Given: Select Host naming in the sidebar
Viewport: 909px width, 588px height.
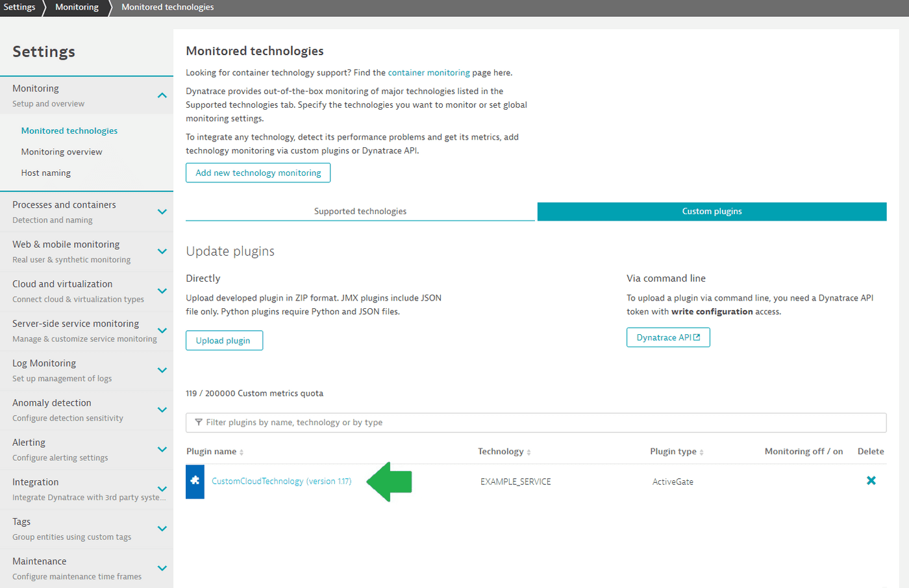Looking at the screenshot, I should pos(46,173).
